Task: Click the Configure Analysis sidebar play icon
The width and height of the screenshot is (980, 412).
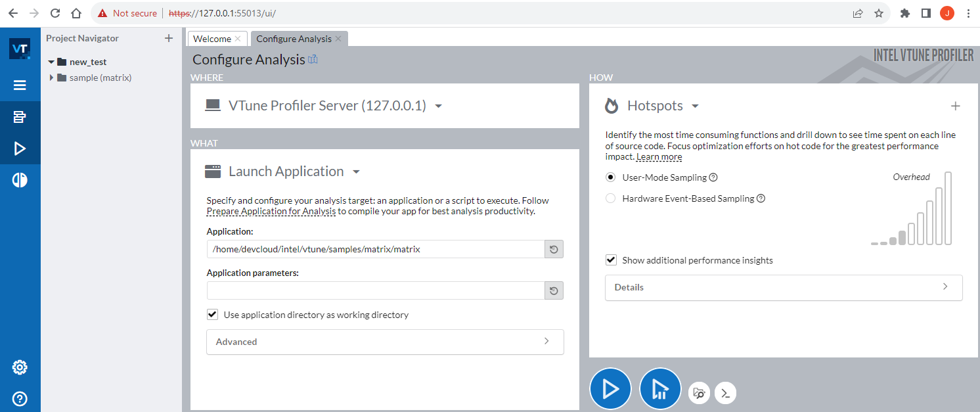Action: tap(20, 149)
